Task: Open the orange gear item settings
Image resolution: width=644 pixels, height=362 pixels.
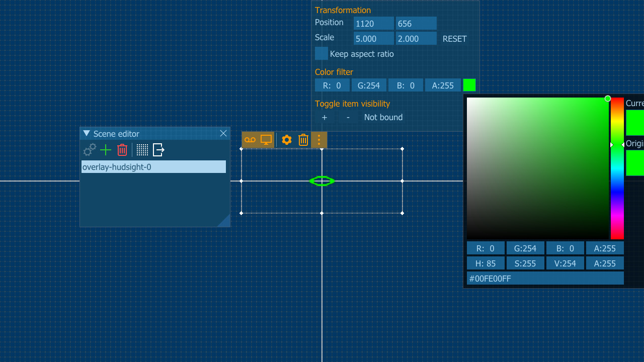Action: coord(287,140)
